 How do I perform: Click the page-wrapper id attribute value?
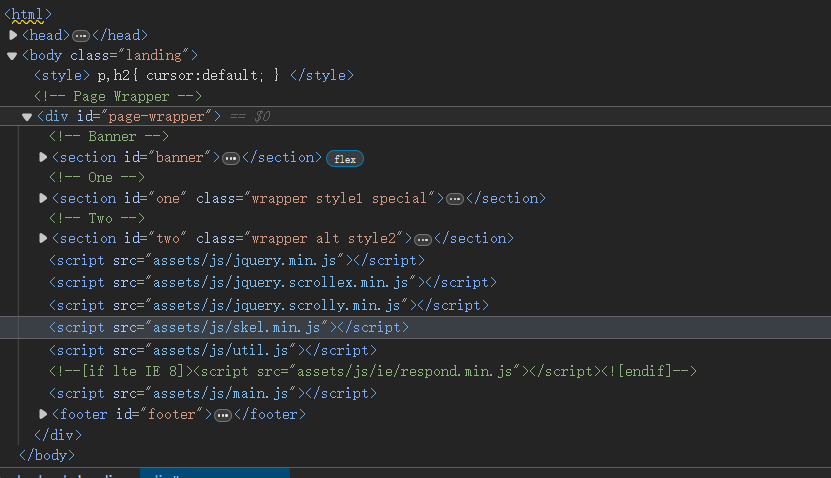tap(156, 117)
